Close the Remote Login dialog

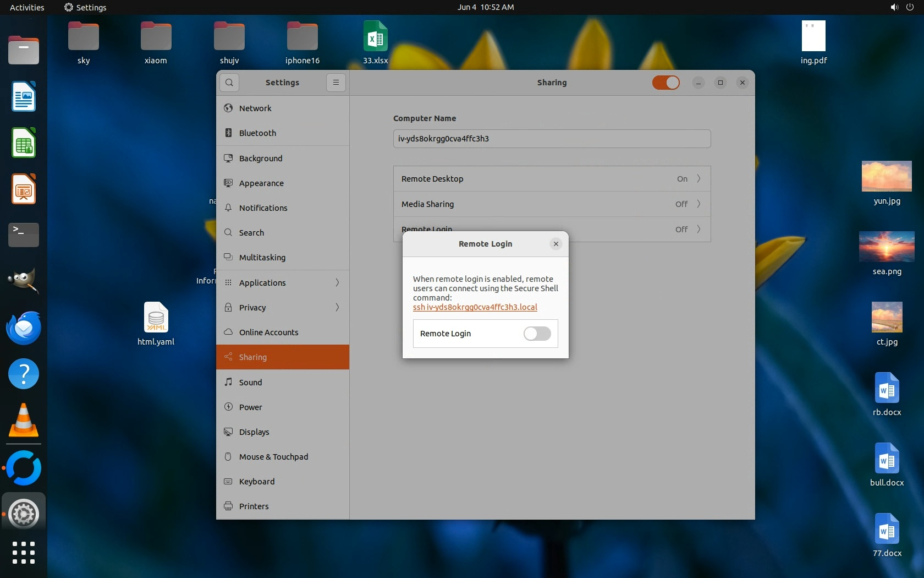(x=556, y=244)
